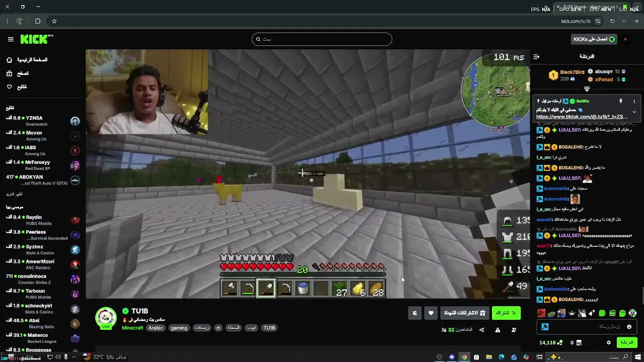Viewport: 644px width, 362px height.
Task: Open Following in the sidebar
Action: coord(17,87)
